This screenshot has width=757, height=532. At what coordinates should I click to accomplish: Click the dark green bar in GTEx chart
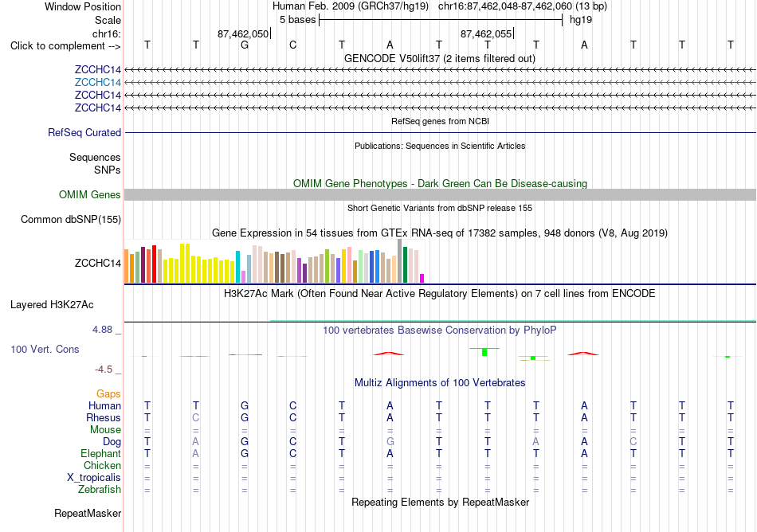[x=406, y=264]
